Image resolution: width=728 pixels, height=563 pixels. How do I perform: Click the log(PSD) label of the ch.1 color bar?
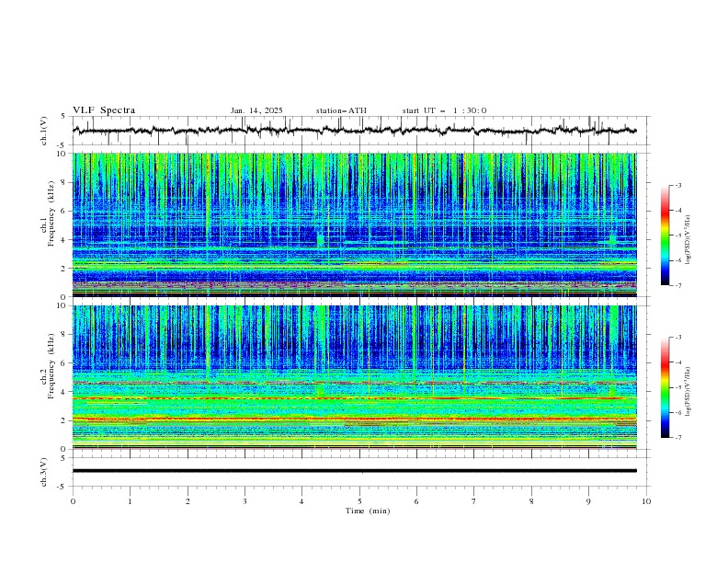coord(688,239)
